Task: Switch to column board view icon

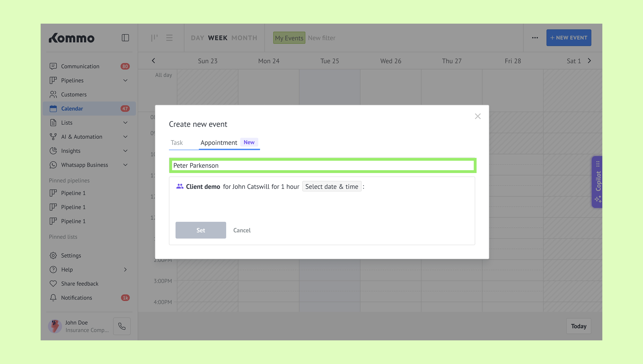Action: click(x=154, y=38)
